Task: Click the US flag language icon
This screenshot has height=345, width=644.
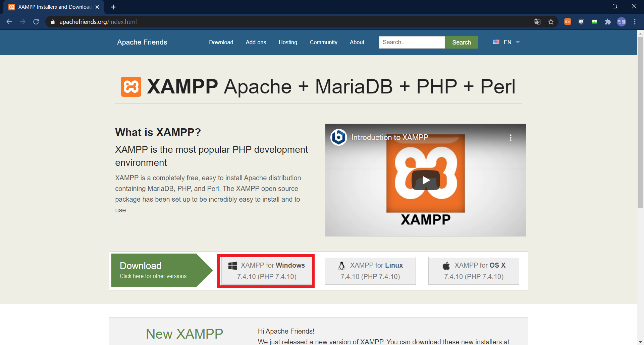Action: pyautogui.click(x=496, y=42)
